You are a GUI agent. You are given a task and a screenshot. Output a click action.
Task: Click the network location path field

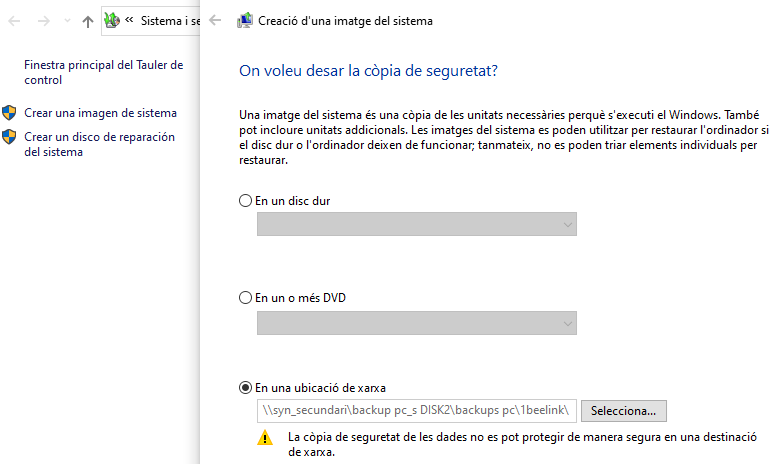point(416,410)
